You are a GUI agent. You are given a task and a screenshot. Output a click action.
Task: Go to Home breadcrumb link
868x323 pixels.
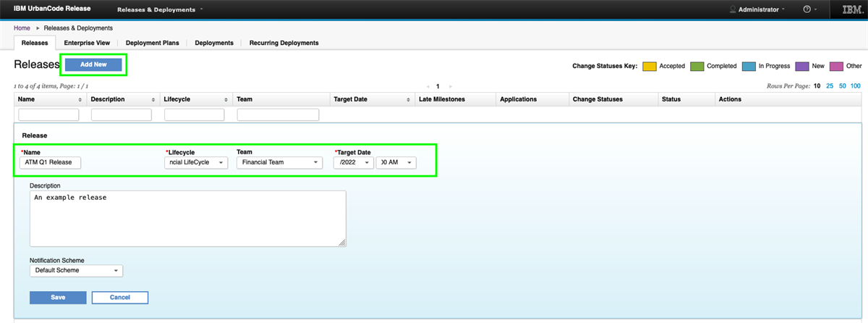(x=22, y=28)
